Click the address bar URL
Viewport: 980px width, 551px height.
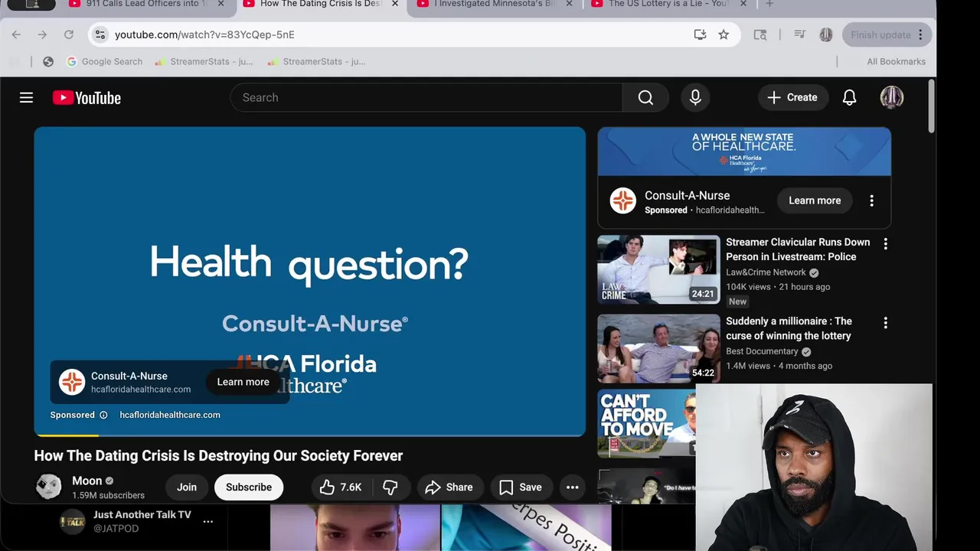(204, 34)
